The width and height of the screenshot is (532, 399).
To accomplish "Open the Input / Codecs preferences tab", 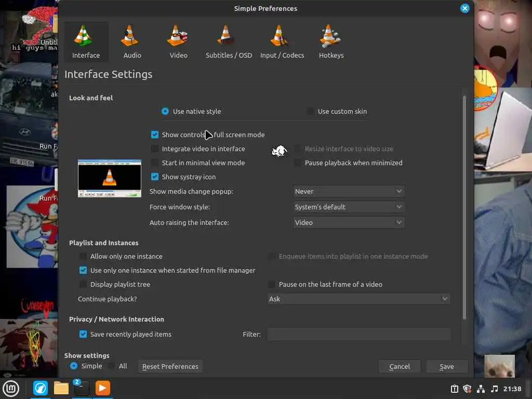I will tap(282, 42).
